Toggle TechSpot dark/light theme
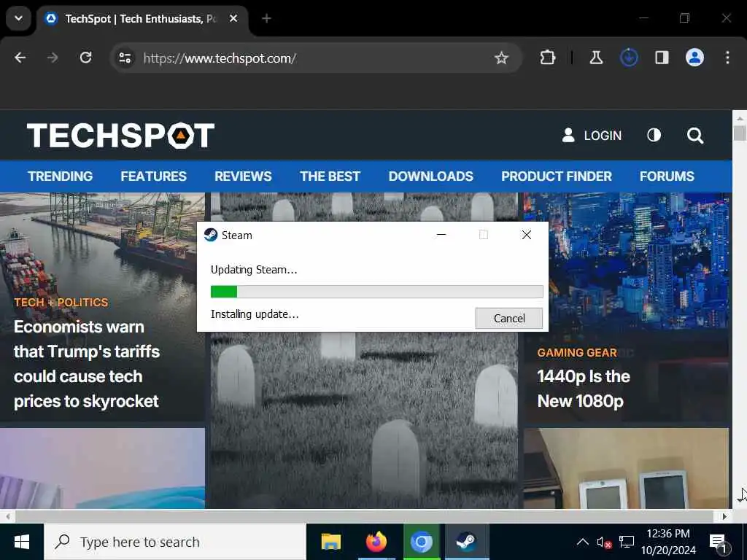Viewport: 747px width, 560px height. (x=654, y=135)
